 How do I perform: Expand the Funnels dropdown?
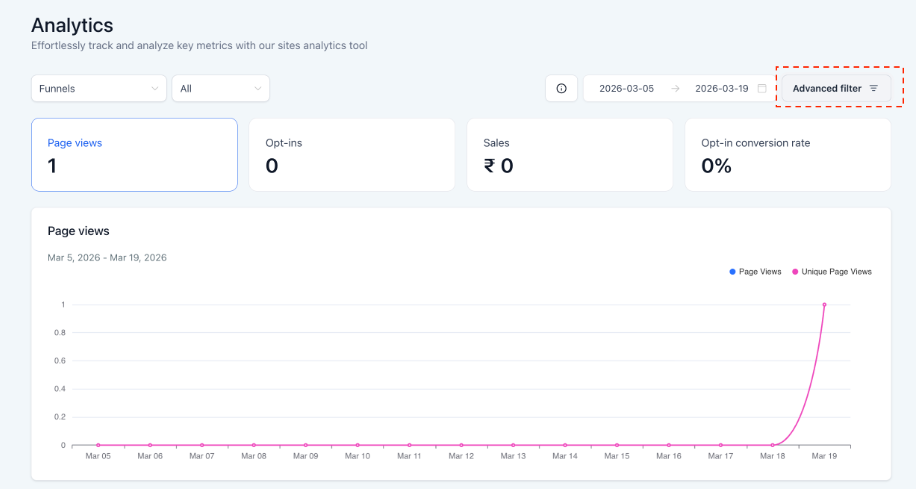pos(98,88)
